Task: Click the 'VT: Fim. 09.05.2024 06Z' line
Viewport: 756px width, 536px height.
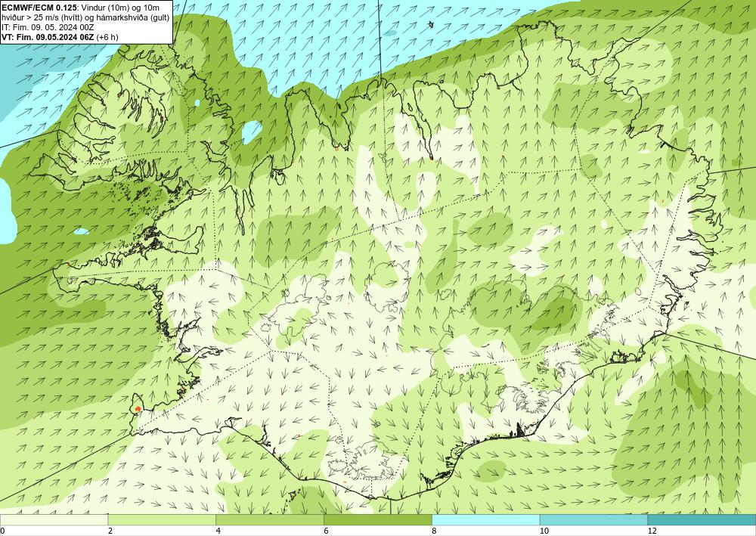Action: 48,36
